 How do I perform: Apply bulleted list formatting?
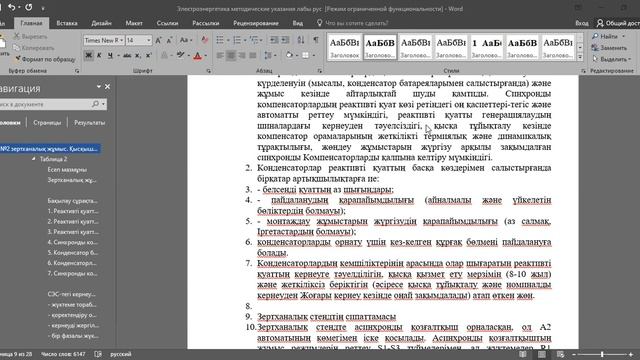[x=220, y=40]
